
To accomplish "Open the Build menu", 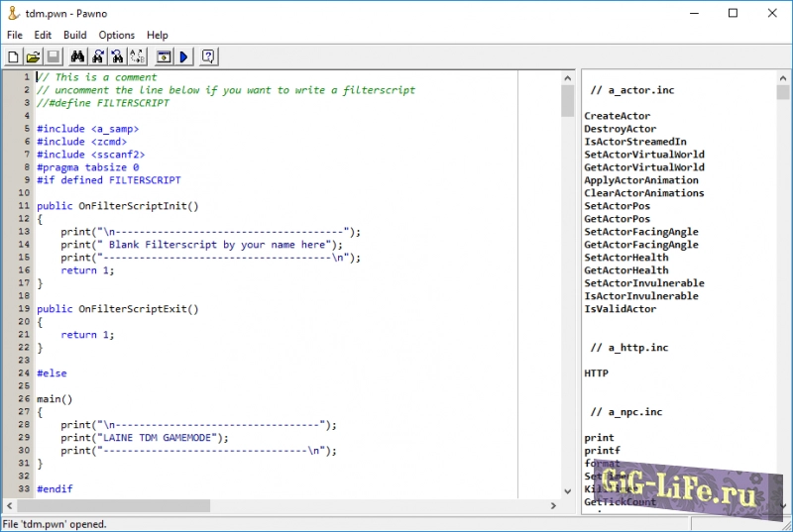I will pos(75,35).
